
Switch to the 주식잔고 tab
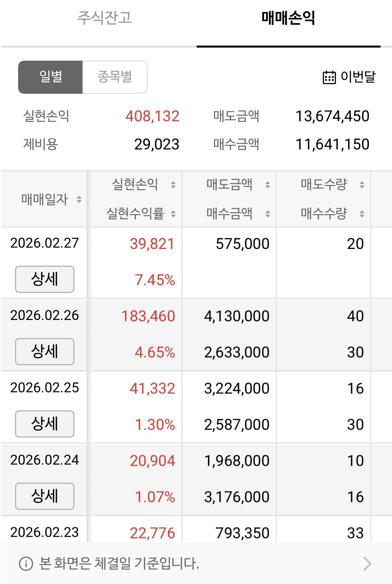coord(105,18)
